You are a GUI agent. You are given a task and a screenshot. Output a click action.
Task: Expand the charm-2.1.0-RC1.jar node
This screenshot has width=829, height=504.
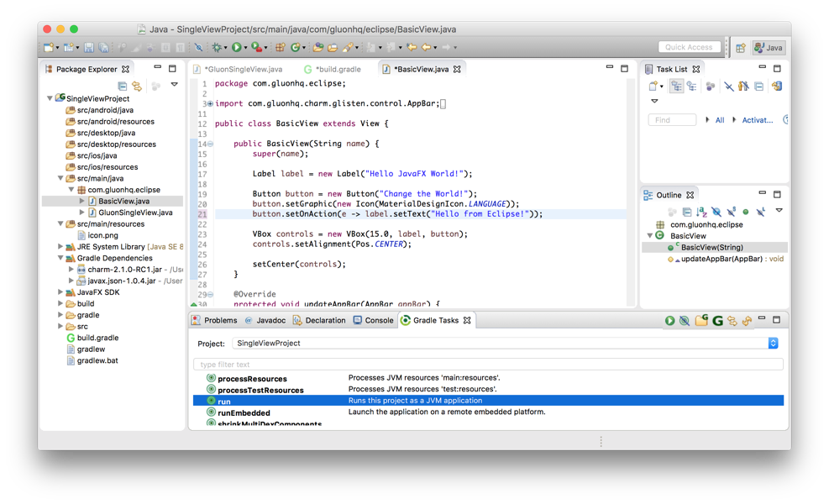click(x=71, y=269)
